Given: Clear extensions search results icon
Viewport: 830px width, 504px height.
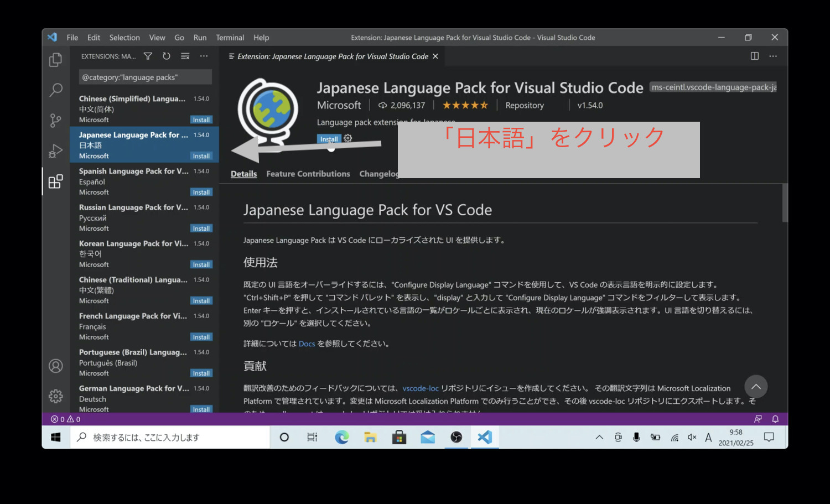Looking at the screenshot, I should (185, 56).
